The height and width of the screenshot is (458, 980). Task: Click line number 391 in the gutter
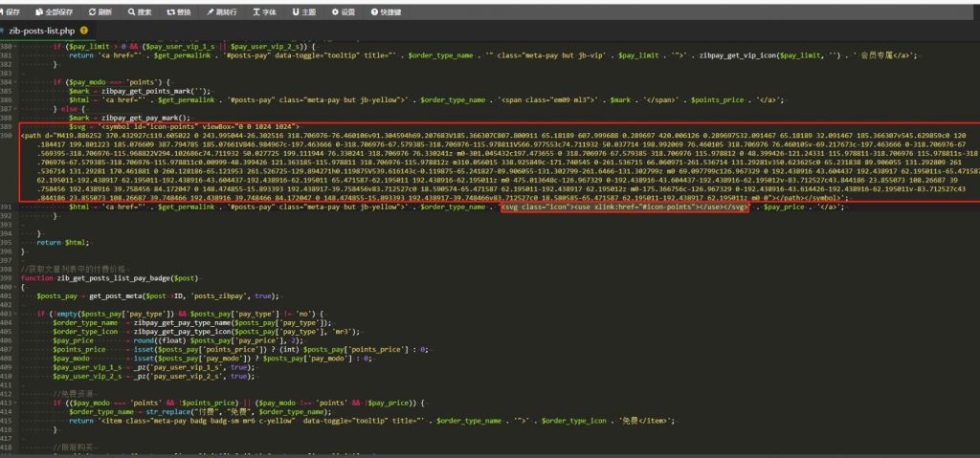(x=7, y=207)
